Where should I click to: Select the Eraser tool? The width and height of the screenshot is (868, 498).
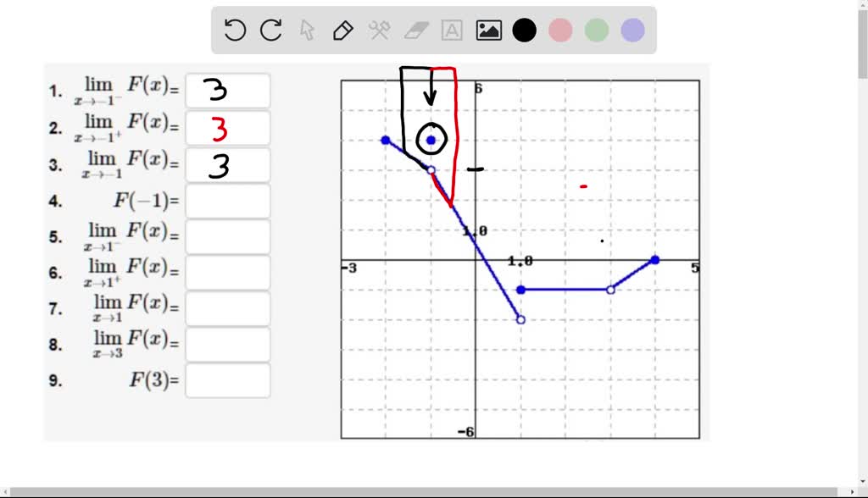(x=414, y=30)
